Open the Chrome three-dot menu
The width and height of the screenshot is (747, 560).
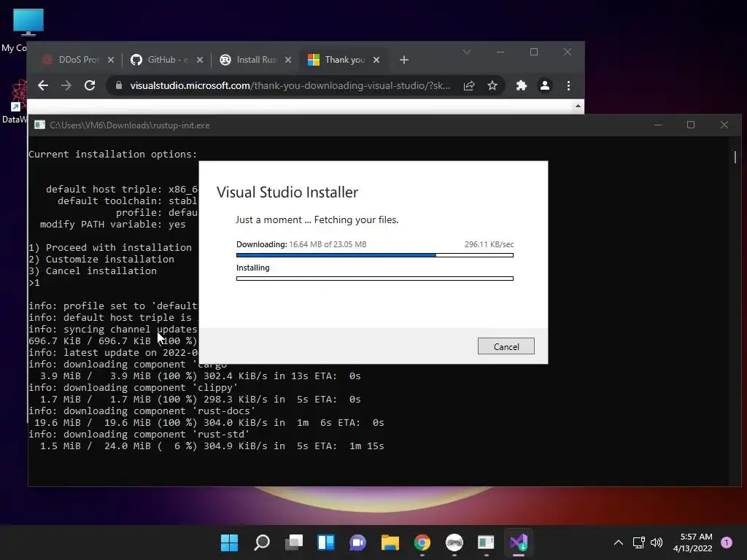point(568,85)
